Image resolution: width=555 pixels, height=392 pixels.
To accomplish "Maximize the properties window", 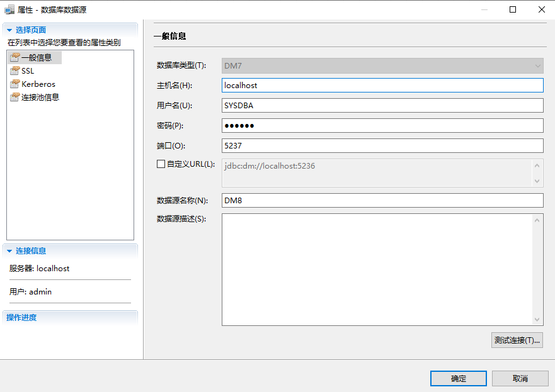I will pyautogui.click(x=513, y=9).
